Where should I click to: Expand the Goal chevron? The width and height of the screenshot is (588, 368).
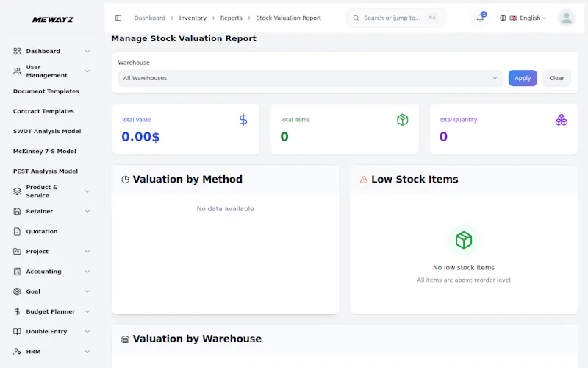click(x=87, y=291)
